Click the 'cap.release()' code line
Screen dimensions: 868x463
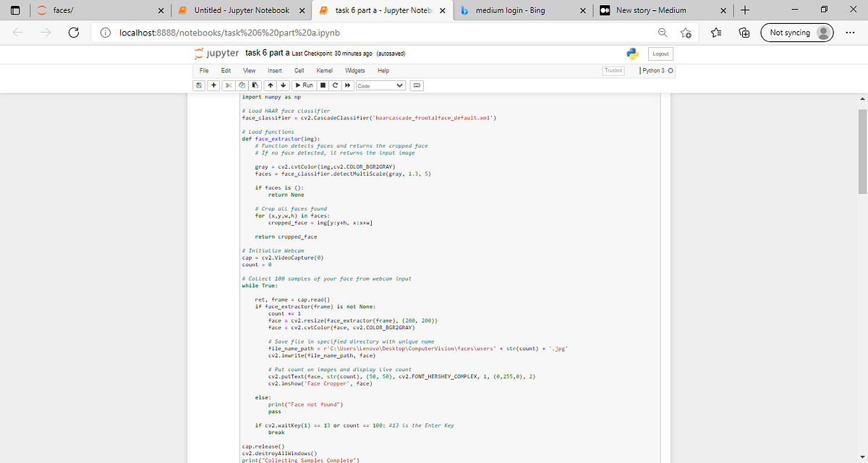[263, 446]
